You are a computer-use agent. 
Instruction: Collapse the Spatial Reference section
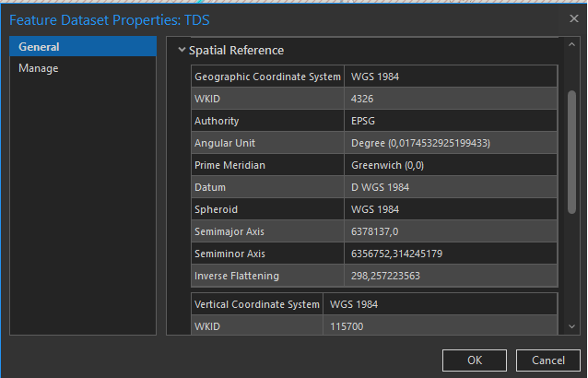[x=182, y=51]
